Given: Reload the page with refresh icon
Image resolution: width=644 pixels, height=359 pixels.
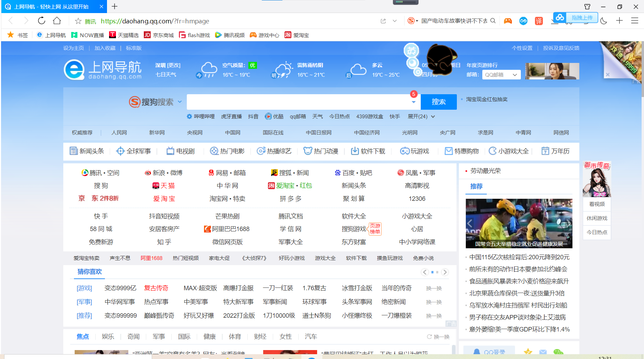Looking at the screenshot, I should tap(42, 21).
